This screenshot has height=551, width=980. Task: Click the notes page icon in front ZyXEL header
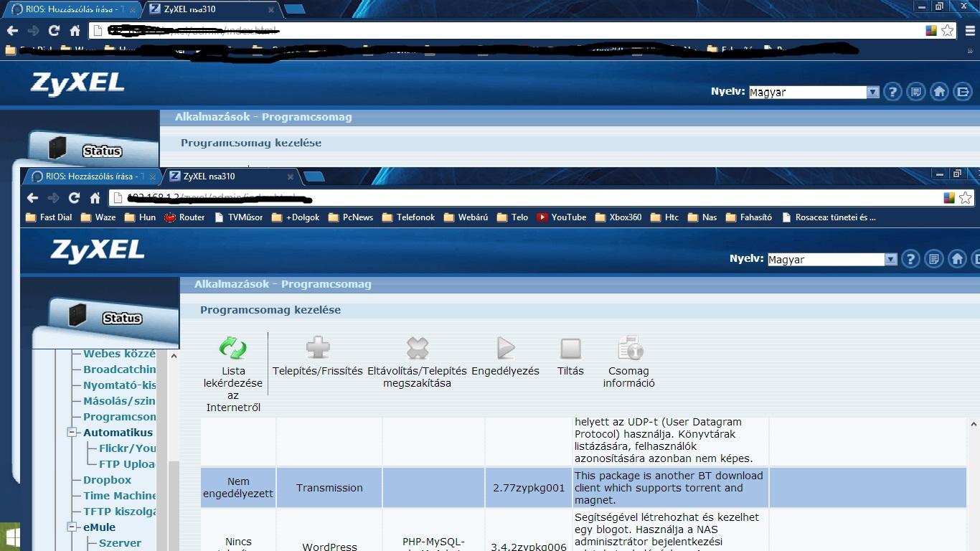933,259
